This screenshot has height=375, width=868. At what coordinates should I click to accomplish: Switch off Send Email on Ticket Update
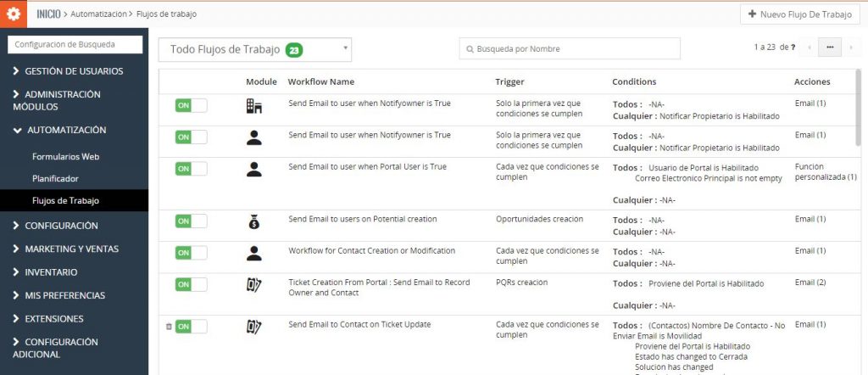pyautogui.click(x=191, y=327)
